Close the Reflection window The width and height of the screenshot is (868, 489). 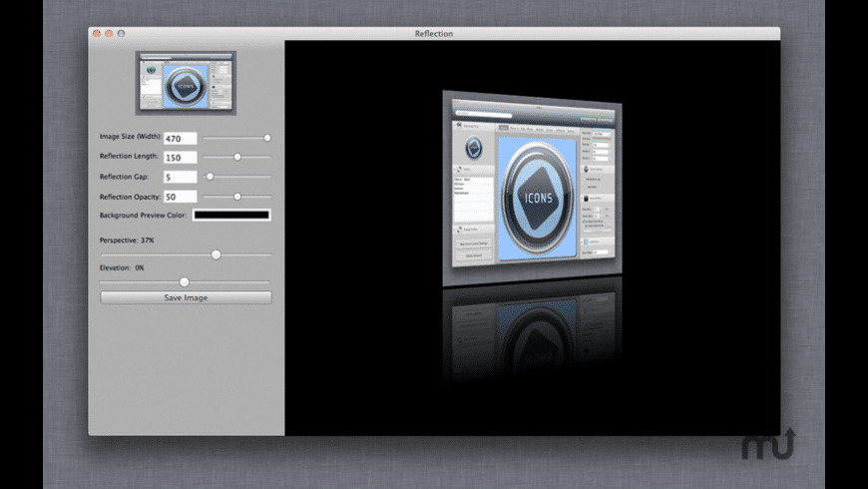[97, 34]
